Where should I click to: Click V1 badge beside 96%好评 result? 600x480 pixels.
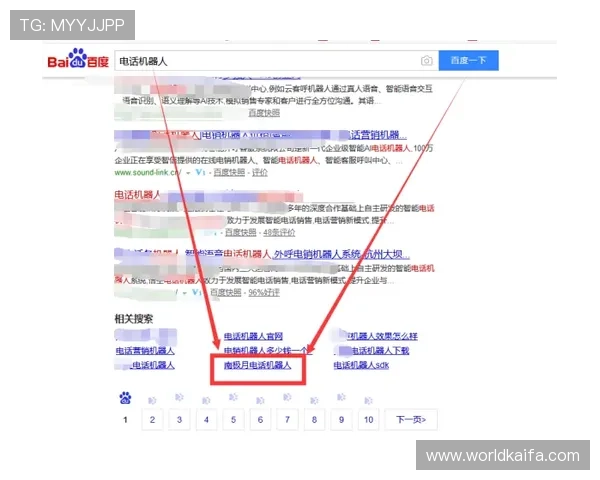(197, 292)
